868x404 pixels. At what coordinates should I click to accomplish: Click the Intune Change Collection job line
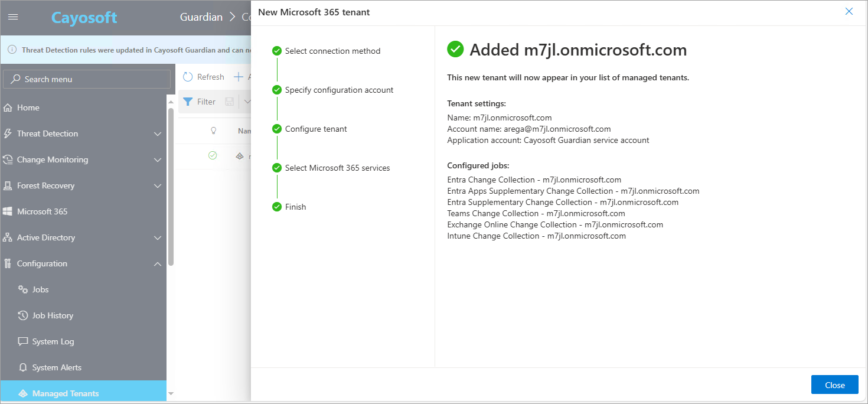(536, 236)
